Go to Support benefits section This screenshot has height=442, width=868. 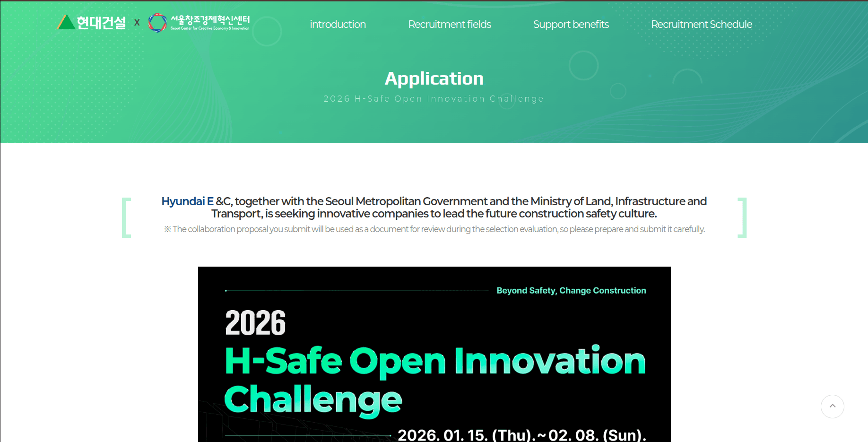click(571, 24)
